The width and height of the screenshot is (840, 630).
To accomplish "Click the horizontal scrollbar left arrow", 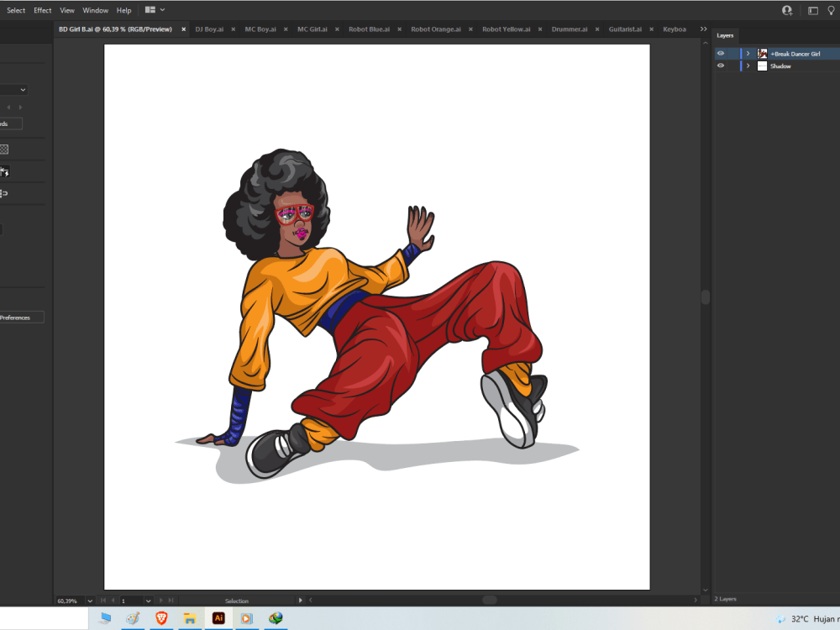I will 311,600.
